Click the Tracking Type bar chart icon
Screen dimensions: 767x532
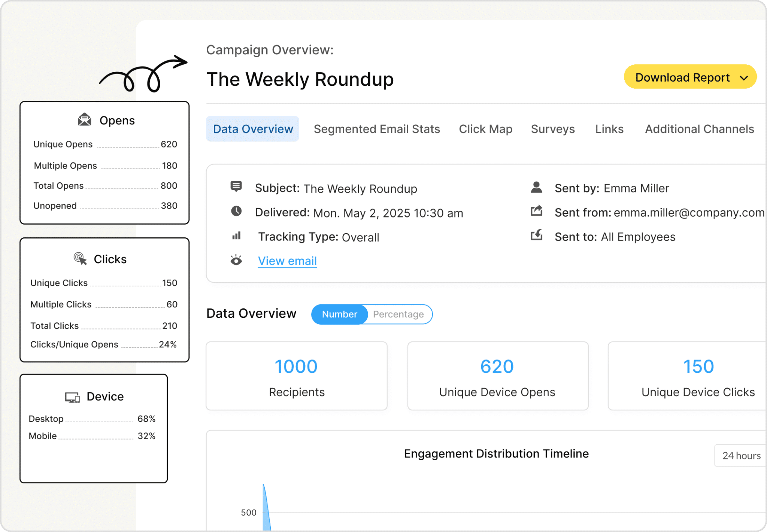[x=236, y=236]
